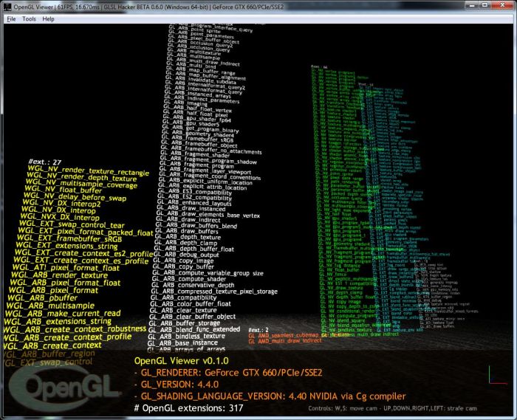Close the OpenGL Viewer window

coord(502,5)
